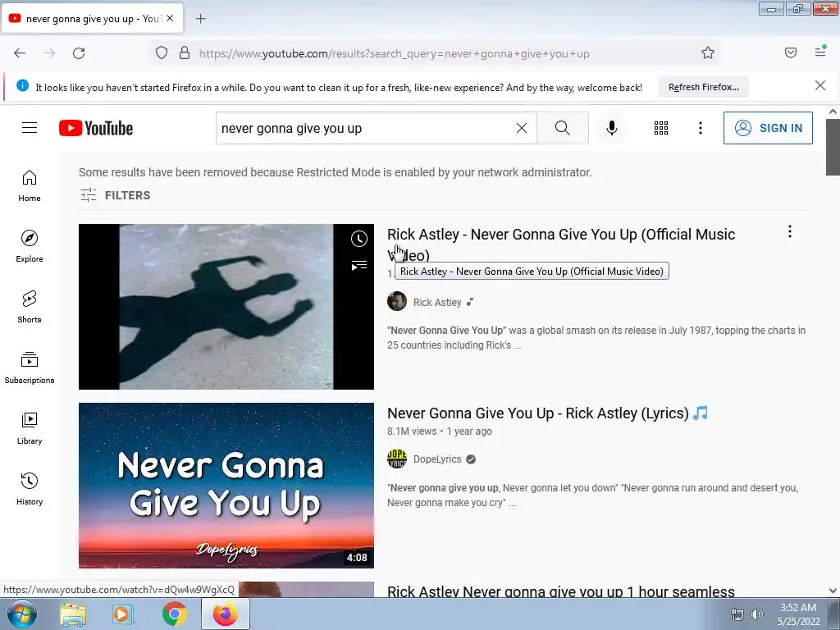Image resolution: width=840 pixels, height=630 pixels.
Task: Click the DopeLyrics channel avatar
Action: [397, 459]
